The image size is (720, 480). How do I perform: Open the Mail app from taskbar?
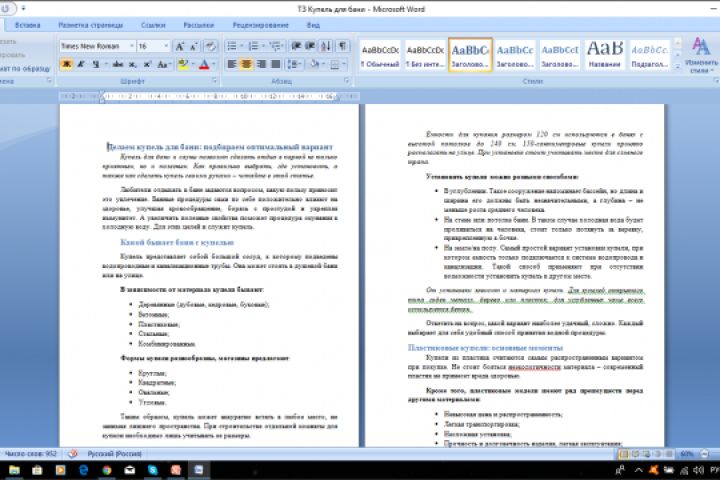pyautogui.click(x=129, y=470)
